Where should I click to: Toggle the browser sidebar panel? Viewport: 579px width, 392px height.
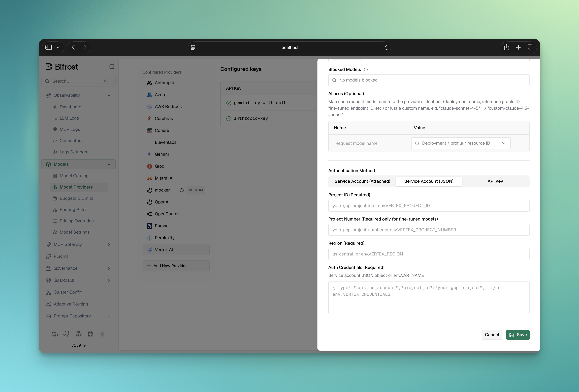click(49, 47)
